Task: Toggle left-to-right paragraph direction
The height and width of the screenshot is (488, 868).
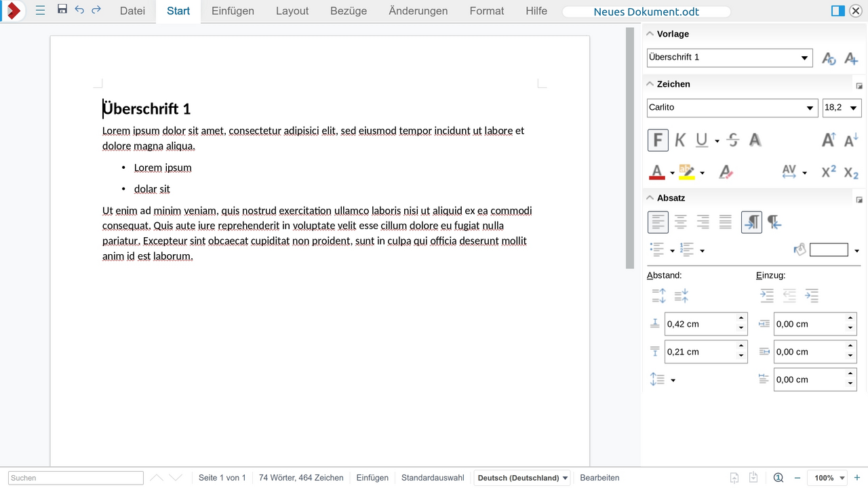Action: pos(751,222)
